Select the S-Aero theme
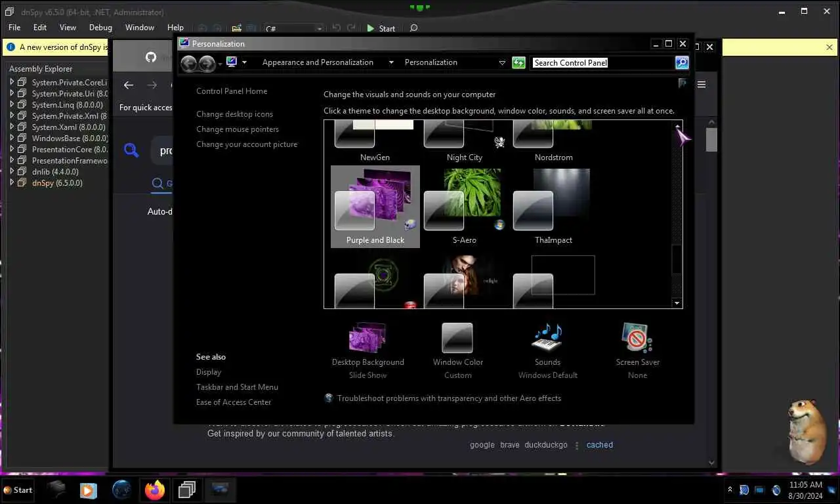Image resolution: width=840 pixels, height=504 pixels. [x=465, y=207]
